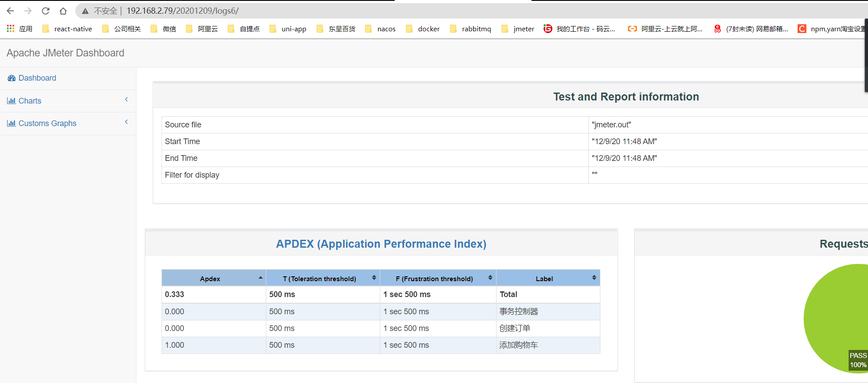Screen dimensions: 868x383
Task: Open the jmeter bookmark folder
Action: click(x=518, y=29)
